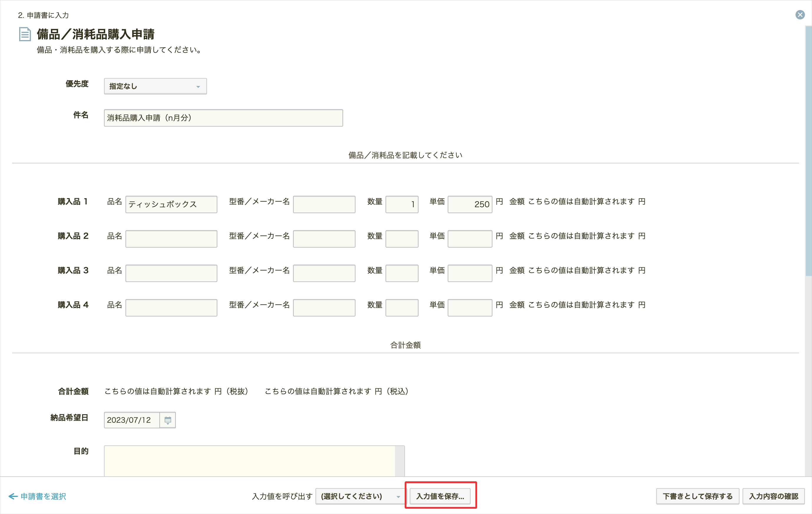Click the 購入品 1 単価 field
Viewport: 812px width, 514px height.
470,204
